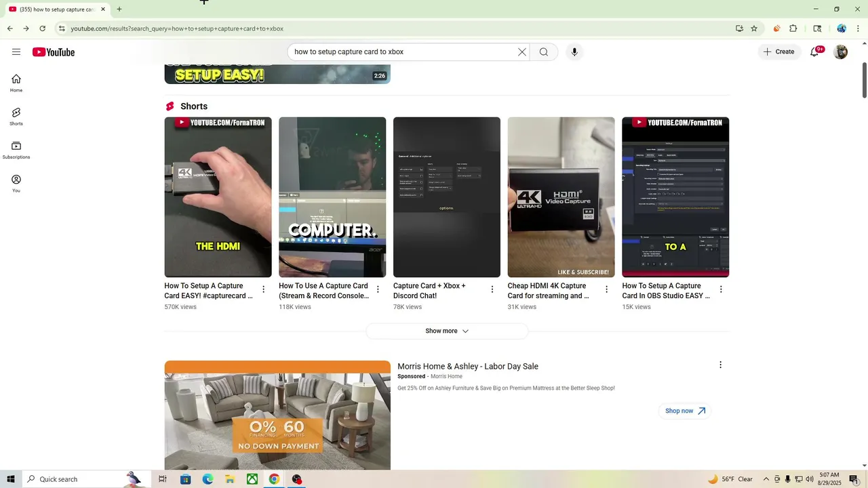Open 'How To Use A Capture Card' title
Image resolution: width=868 pixels, height=488 pixels.
tap(323, 291)
